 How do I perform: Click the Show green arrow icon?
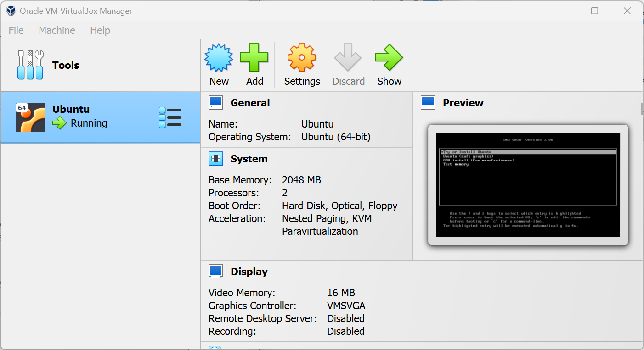[x=389, y=58]
